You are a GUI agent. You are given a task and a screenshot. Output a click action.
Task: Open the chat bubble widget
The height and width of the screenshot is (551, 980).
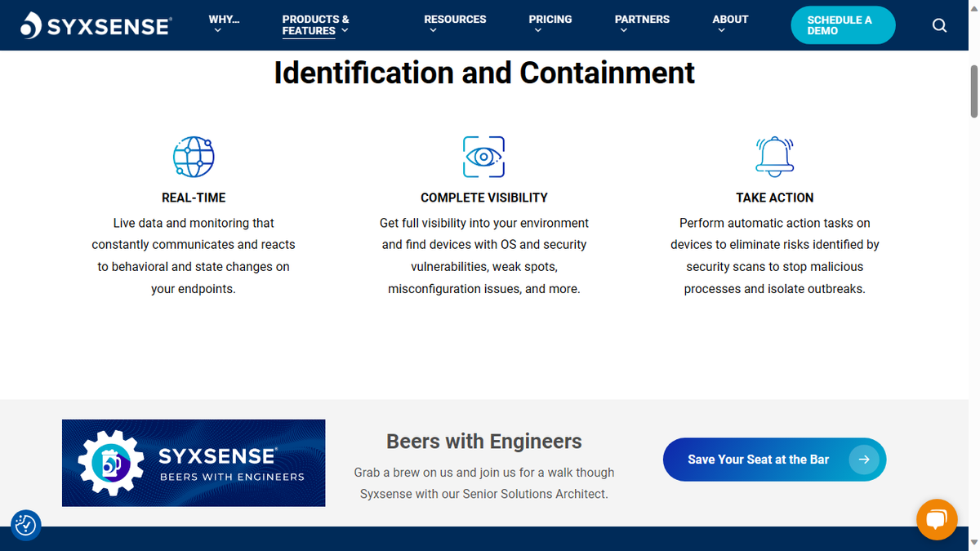point(937,520)
